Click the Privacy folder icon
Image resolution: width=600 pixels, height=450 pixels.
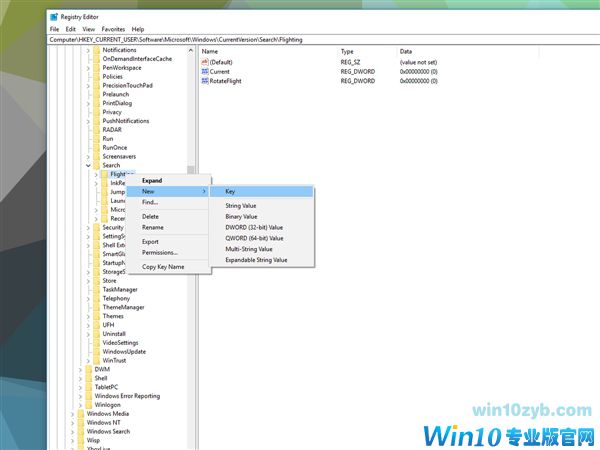[x=96, y=112]
